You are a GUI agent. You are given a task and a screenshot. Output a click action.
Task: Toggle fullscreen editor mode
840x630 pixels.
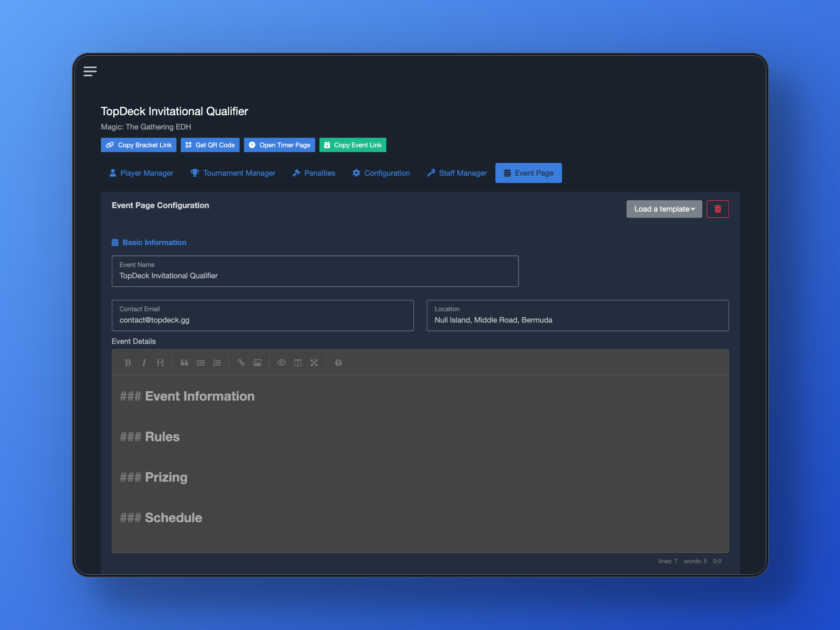pyautogui.click(x=314, y=363)
